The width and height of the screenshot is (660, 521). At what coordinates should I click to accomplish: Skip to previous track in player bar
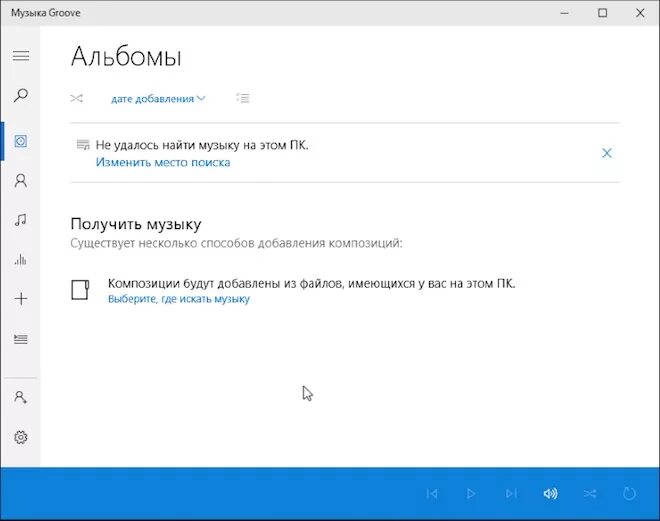click(x=432, y=493)
